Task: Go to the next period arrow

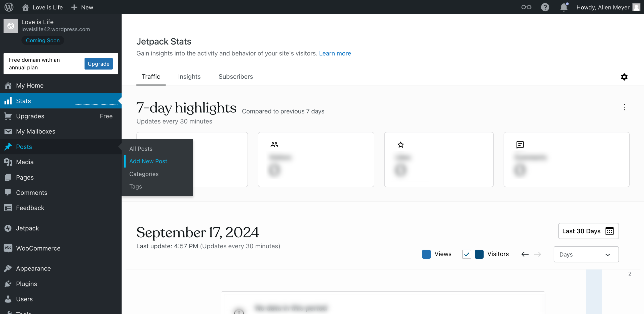Action: coord(538,254)
